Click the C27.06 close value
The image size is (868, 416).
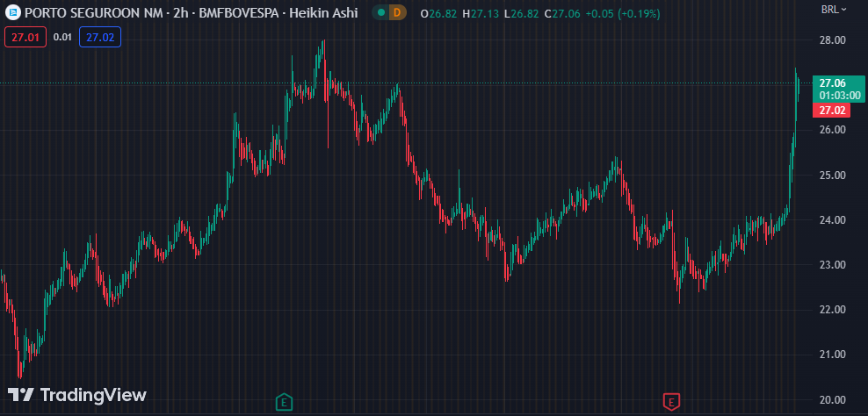pos(562,14)
